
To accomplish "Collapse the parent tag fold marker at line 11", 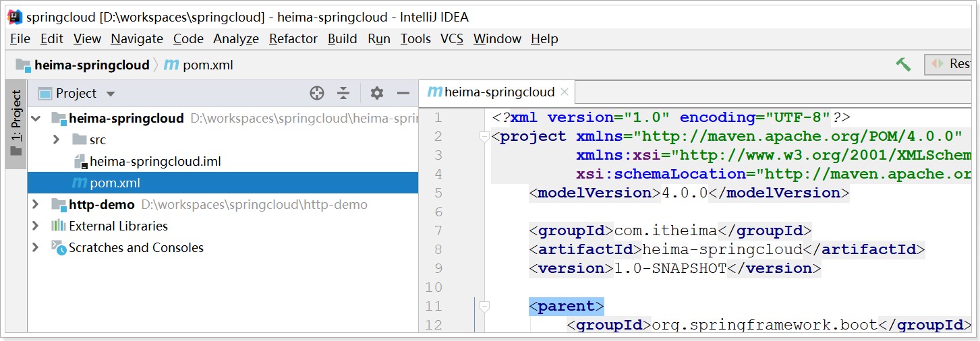I will (484, 307).
